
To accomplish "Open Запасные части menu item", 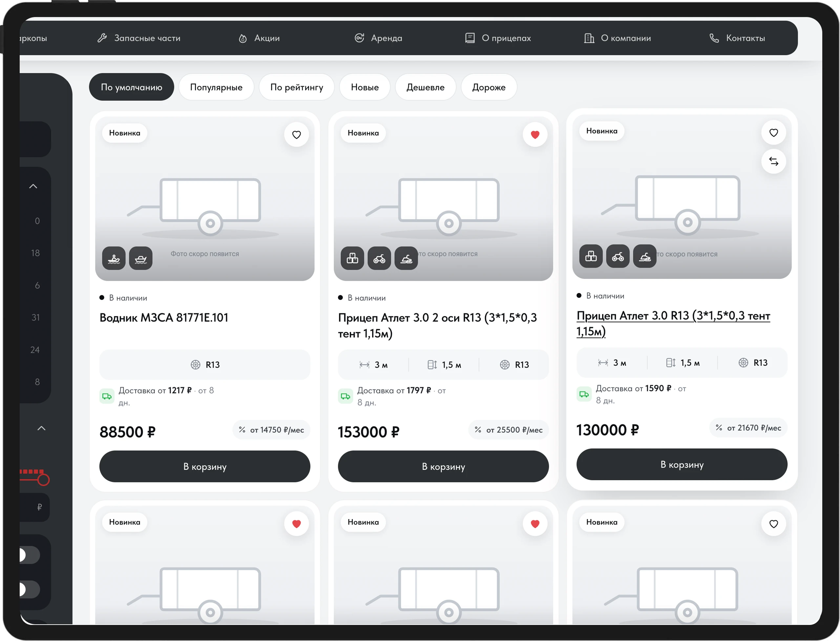I will click(139, 38).
